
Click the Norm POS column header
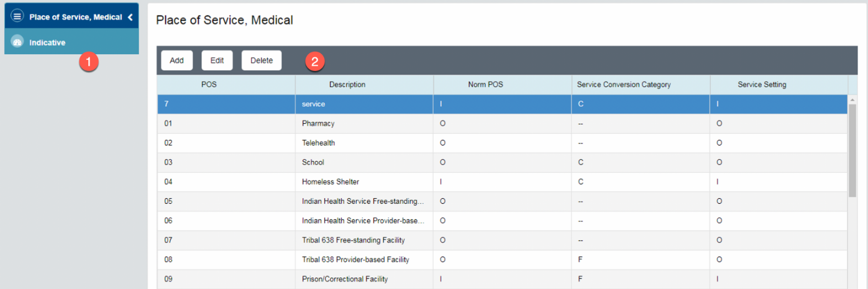485,85
